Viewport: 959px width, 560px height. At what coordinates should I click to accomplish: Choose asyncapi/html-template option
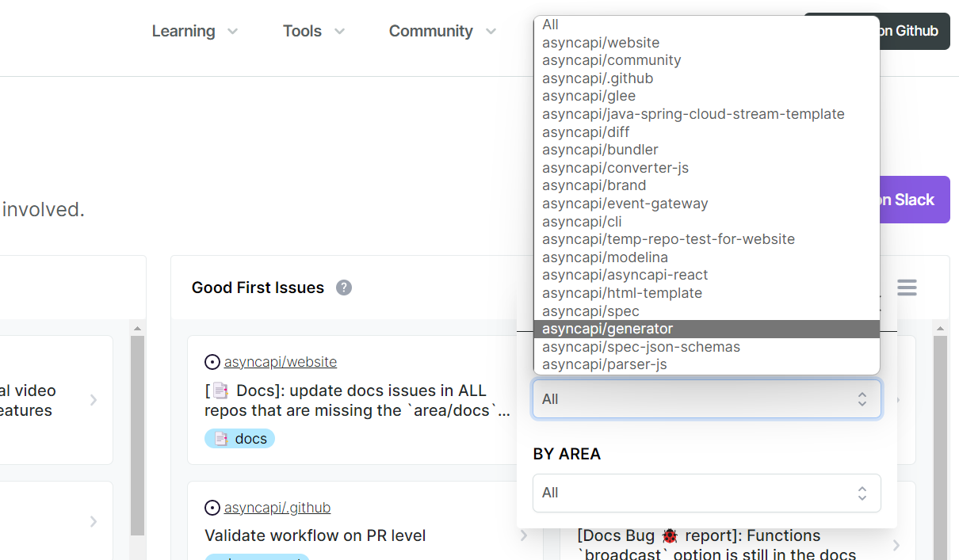click(707, 293)
